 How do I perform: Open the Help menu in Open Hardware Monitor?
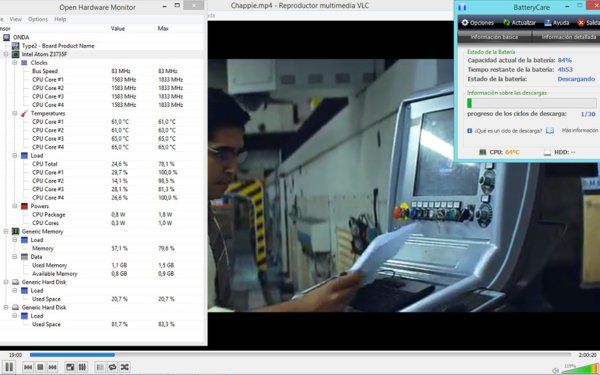60,19
